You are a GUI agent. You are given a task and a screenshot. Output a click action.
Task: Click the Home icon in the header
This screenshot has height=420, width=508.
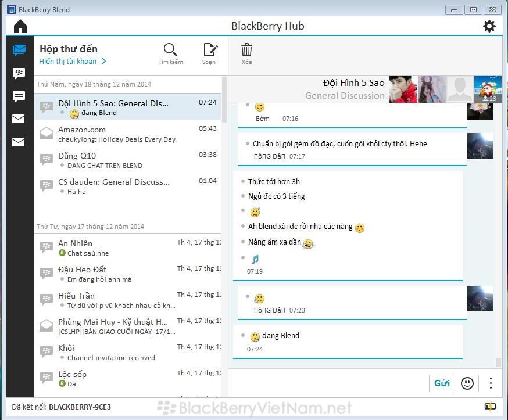[20, 26]
